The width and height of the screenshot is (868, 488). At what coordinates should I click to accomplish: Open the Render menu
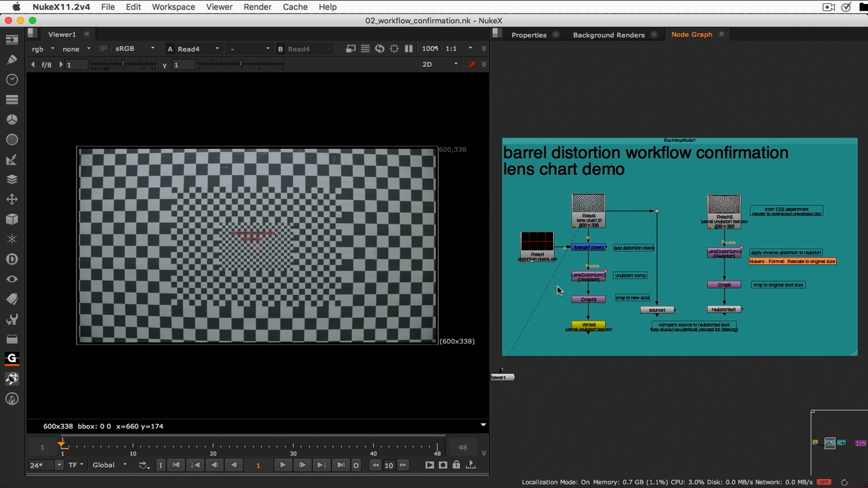pos(257,7)
